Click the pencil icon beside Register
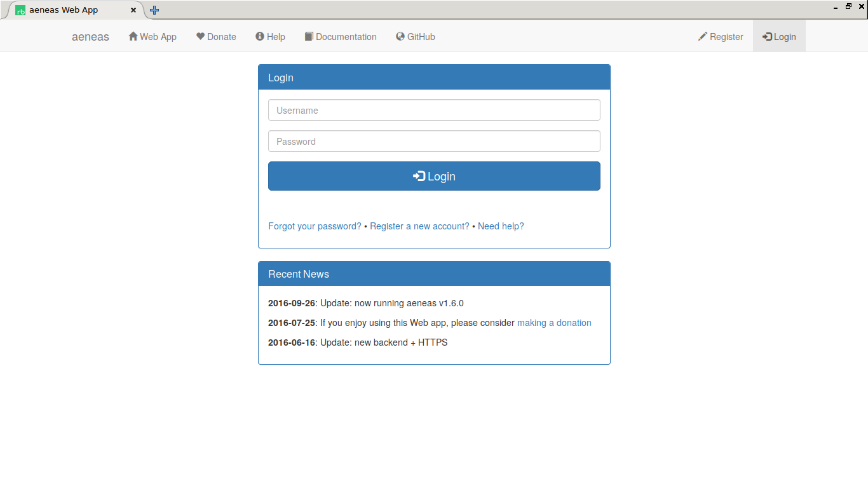 coord(702,36)
